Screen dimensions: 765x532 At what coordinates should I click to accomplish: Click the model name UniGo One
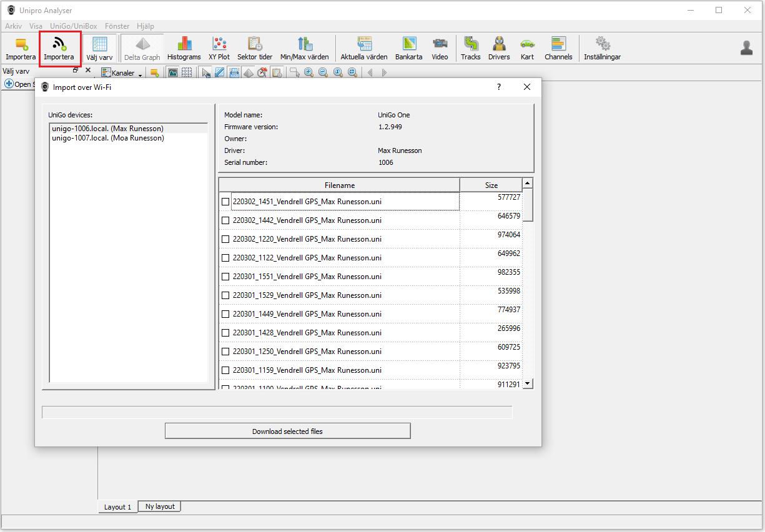394,115
